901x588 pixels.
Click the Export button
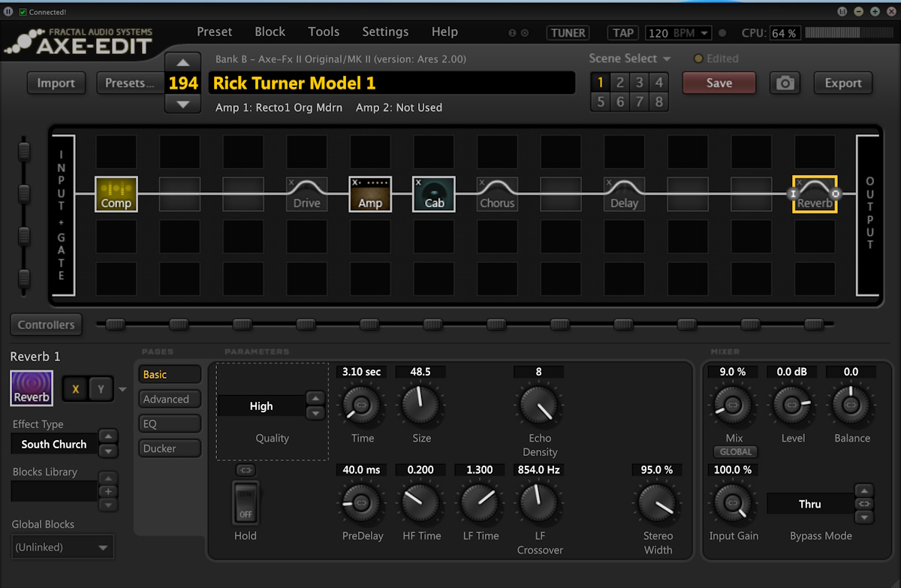[843, 83]
